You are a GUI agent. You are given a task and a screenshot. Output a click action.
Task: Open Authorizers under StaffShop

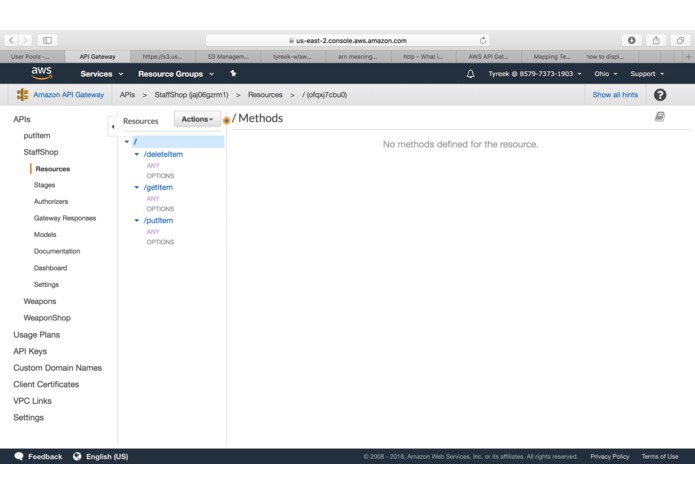(51, 201)
